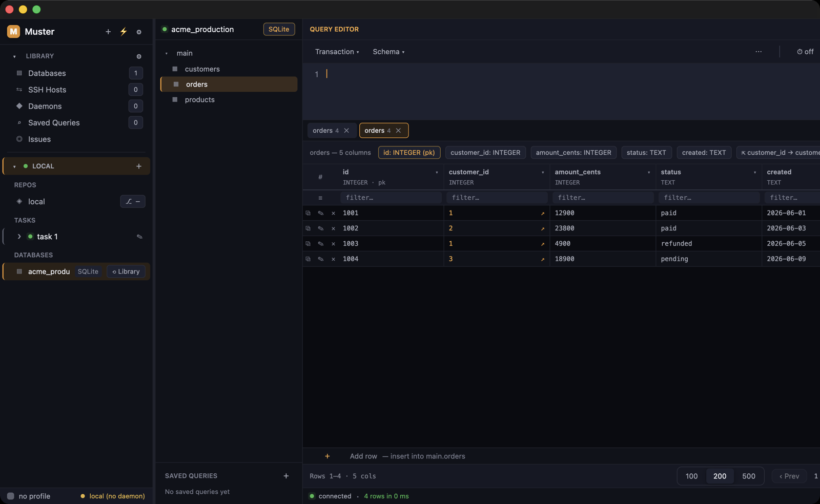Click the id column filter field
Viewport: 820px width, 504px height.
tap(391, 198)
